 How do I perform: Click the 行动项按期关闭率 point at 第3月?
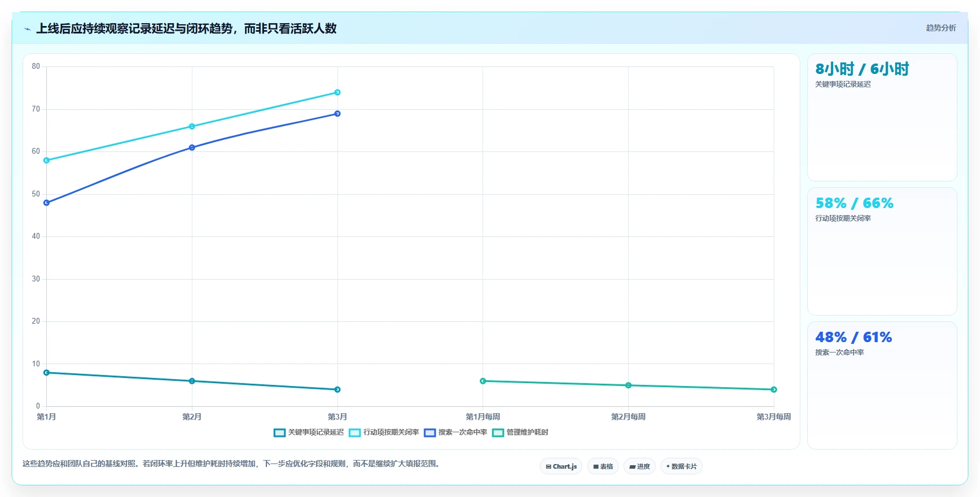[337, 92]
